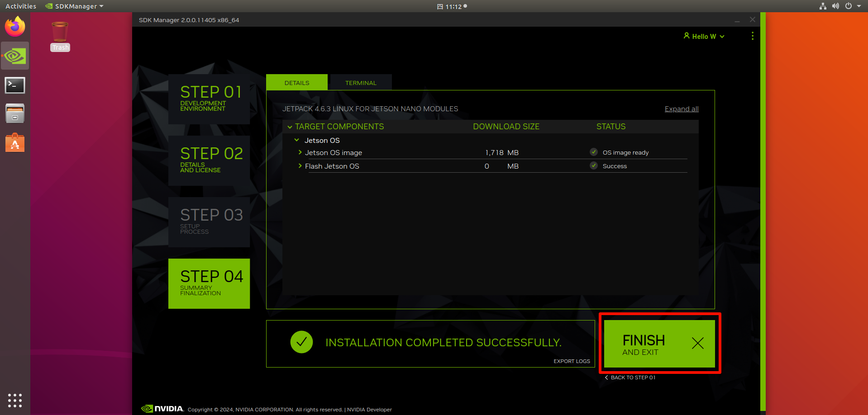Screen dimensions: 868x415
Task: Go to Step 01 Development Environment
Action: click(x=209, y=99)
